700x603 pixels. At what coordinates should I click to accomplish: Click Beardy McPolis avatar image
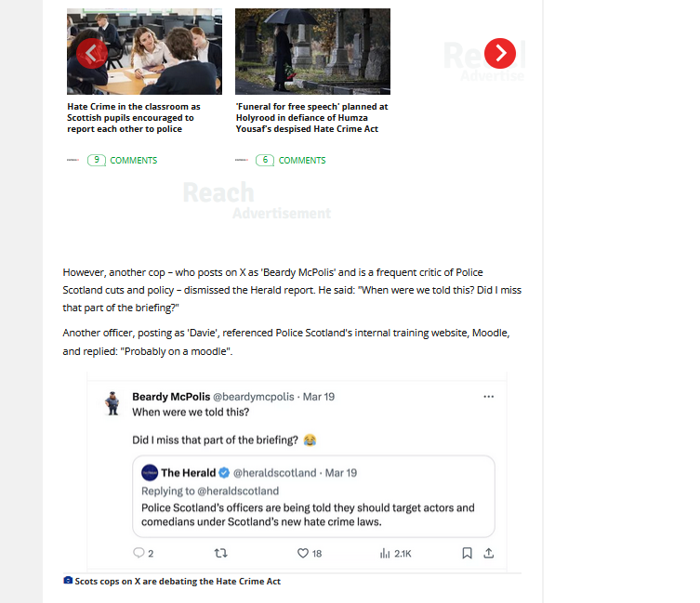112,403
